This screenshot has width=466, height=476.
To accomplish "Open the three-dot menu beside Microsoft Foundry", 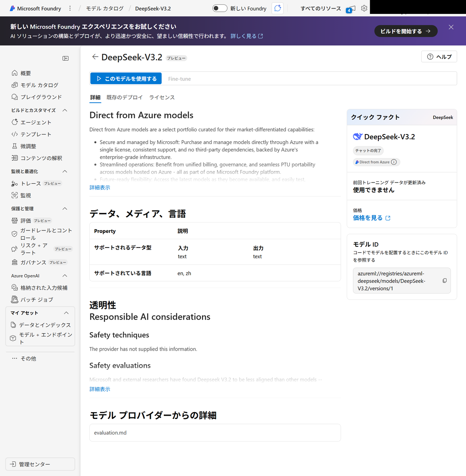I will [70, 8].
